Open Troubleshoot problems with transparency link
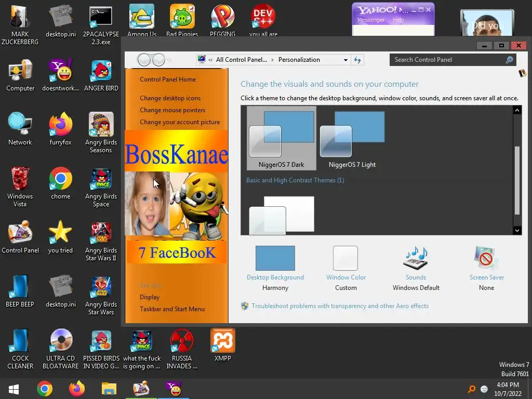This screenshot has width=532, height=399. 340,306
